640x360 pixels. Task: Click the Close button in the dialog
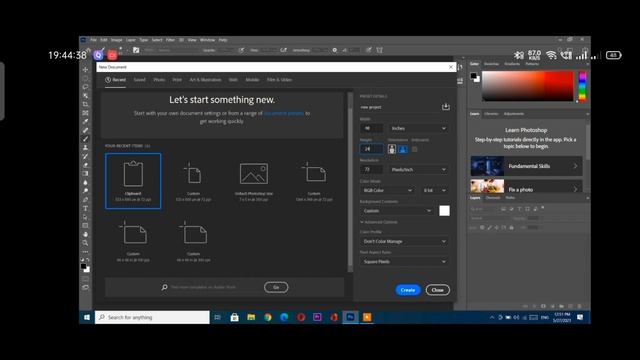point(438,290)
